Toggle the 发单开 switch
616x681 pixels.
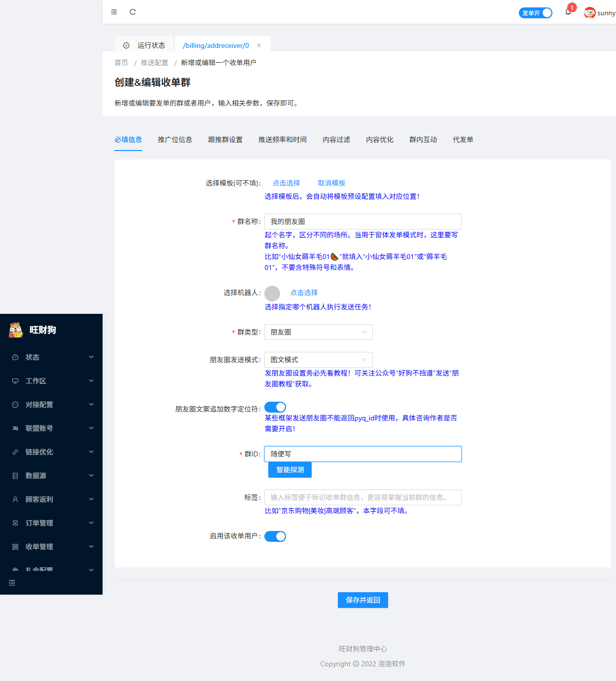coord(536,13)
